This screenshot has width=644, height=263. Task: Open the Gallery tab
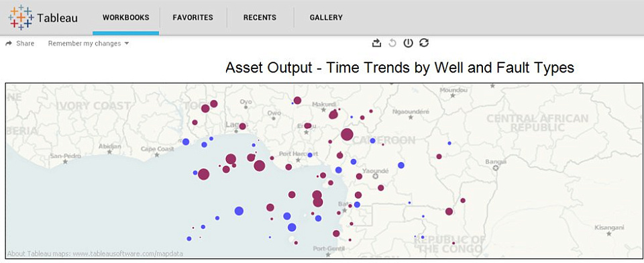326,17
